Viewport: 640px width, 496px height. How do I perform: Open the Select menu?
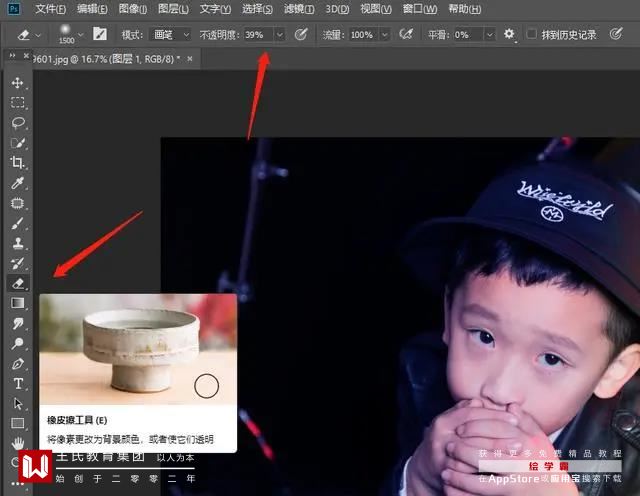257,9
